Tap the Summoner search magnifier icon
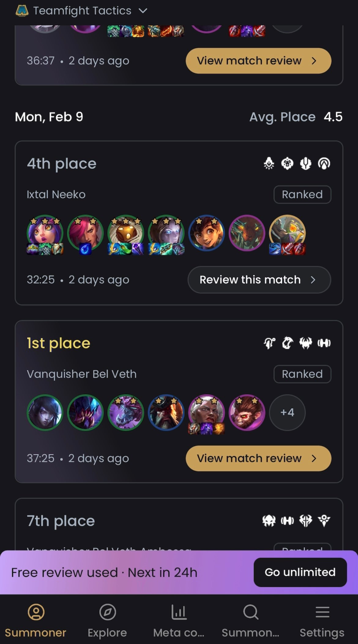 coord(251,612)
